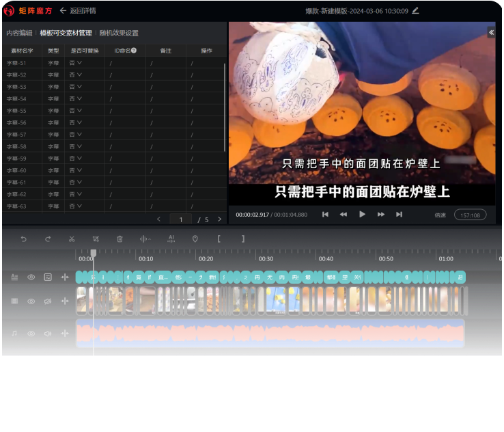Open replaceable dropdown for 字幕-61
Viewport: 504px width, 432px height.
(x=76, y=182)
